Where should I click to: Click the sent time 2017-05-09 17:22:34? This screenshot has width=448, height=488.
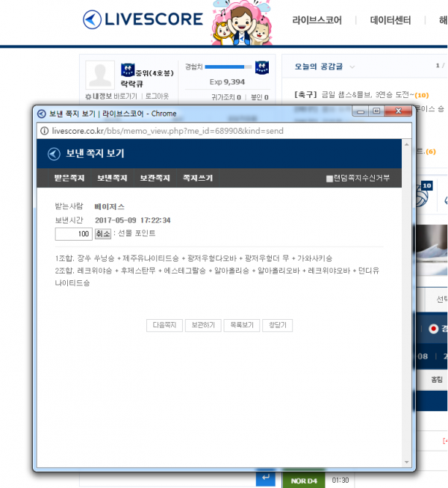coord(133,220)
